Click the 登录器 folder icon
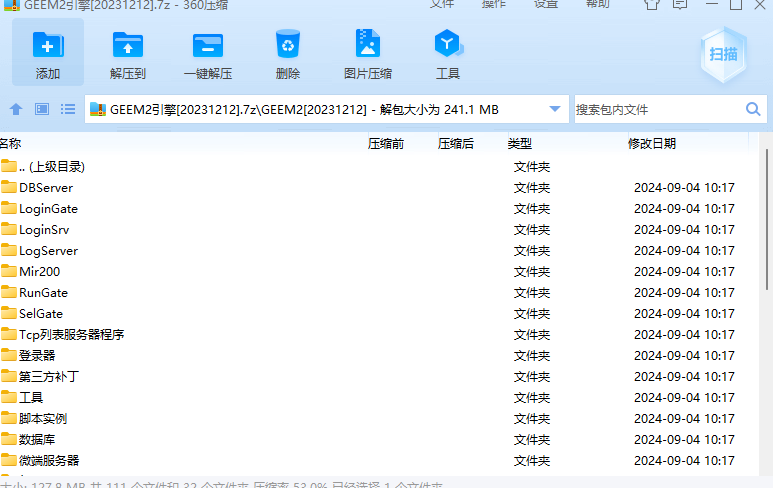 click(9, 354)
